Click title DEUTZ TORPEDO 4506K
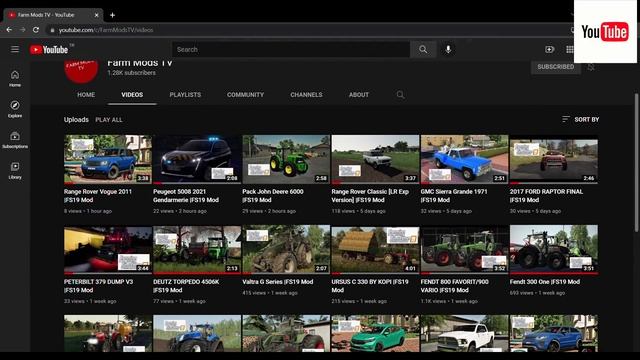This screenshot has width=640, height=360. pyautogui.click(x=186, y=286)
